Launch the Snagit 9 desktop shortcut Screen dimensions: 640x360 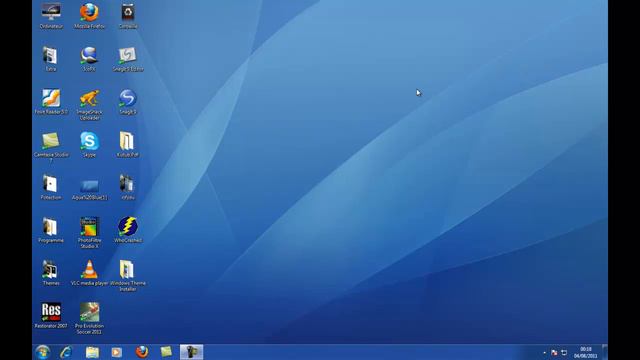click(128, 102)
